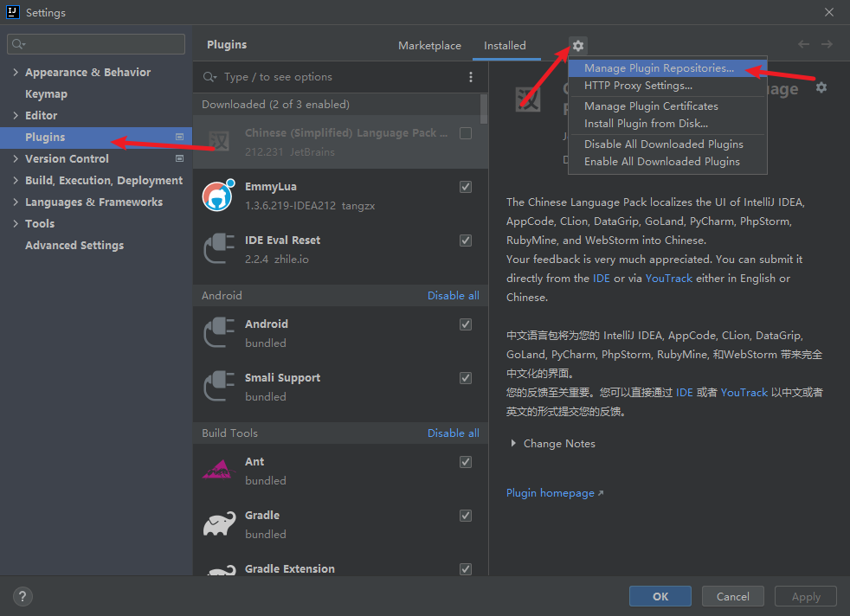Click the IntelliJ logo in title bar
This screenshot has width=850, height=616.
click(12, 12)
